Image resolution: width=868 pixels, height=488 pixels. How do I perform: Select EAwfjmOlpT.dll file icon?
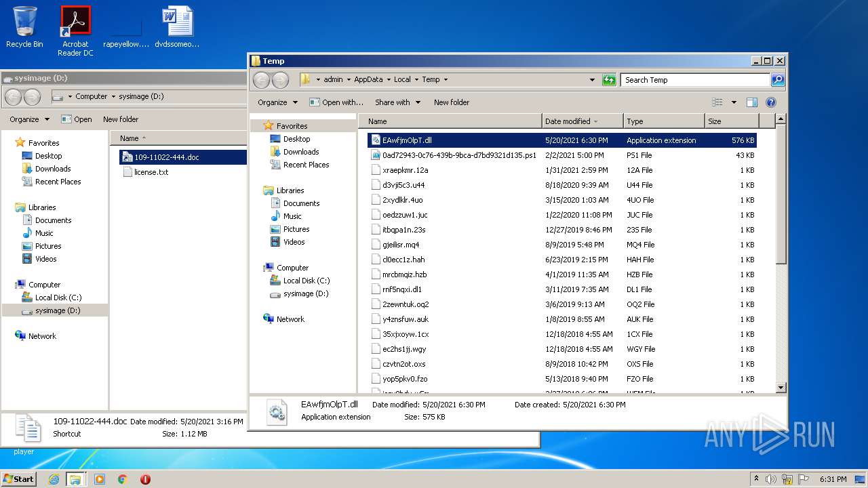[x=376, y=140]
